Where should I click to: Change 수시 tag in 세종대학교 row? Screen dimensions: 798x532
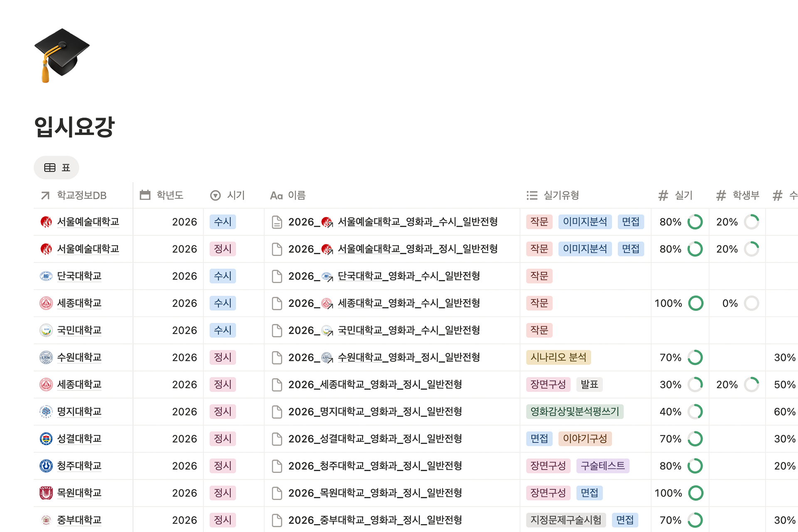223,303
